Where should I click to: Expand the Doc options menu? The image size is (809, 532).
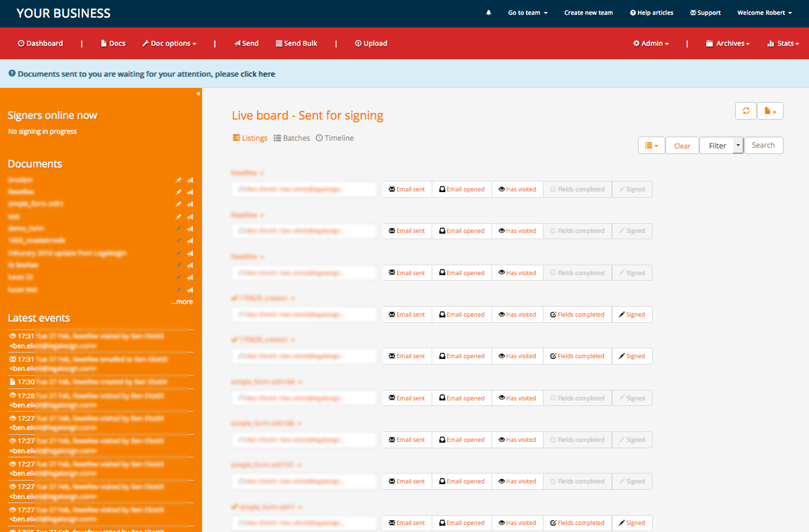169,44
